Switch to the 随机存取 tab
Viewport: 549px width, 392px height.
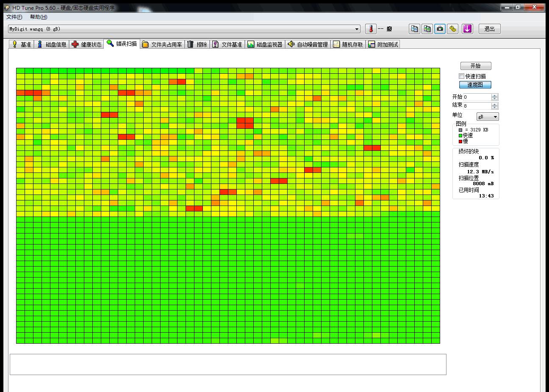pos(348,44)
